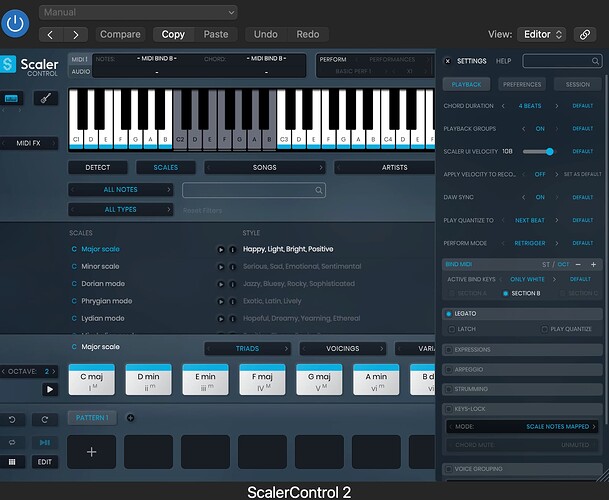Screen dimensions: 609x500
Task: Open the View Editor dropdown
Action: click(544, 34)
